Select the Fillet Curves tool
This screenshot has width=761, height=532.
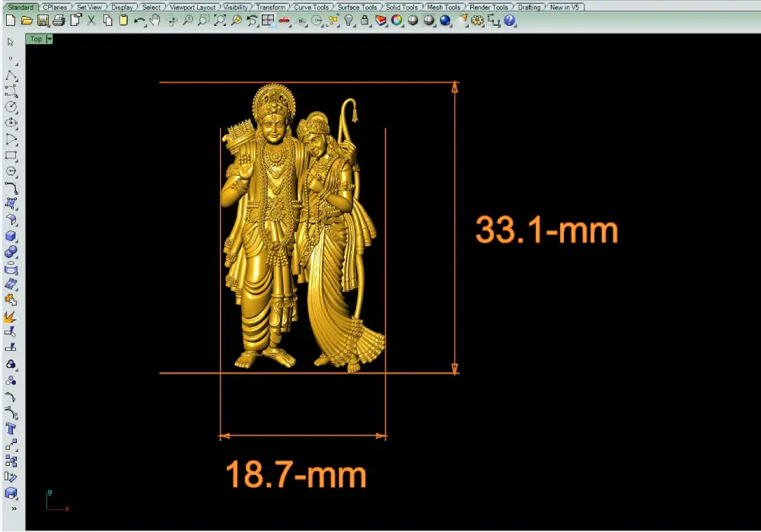pyautogui.click(x=11, y=187)
